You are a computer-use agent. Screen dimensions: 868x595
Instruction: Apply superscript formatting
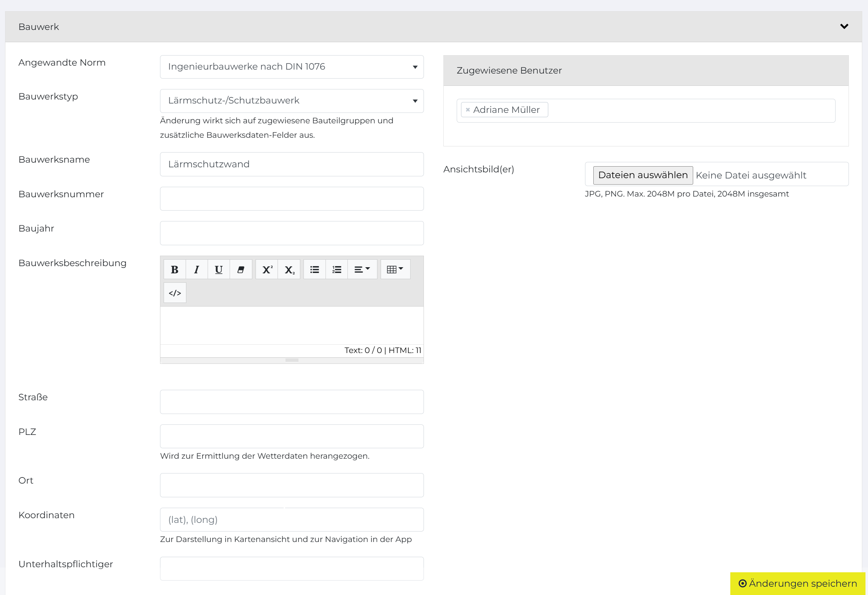(x=267, y=269)
